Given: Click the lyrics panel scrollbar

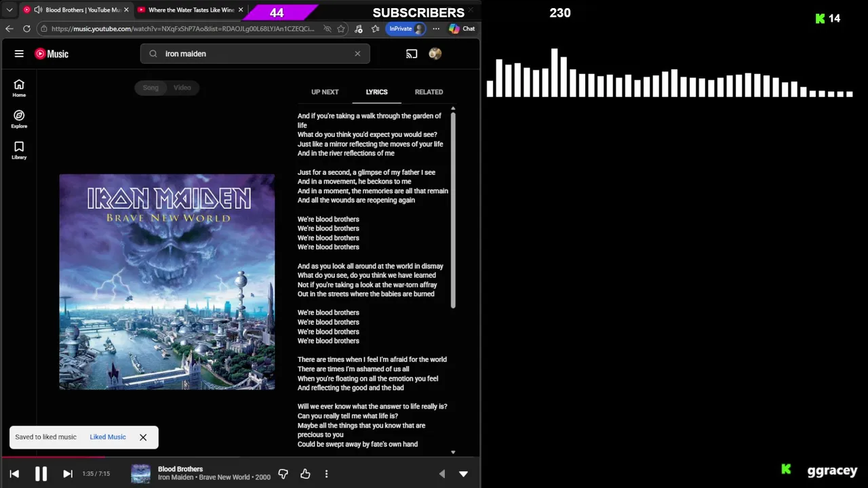Looking at the screenshot, I should [453, 210].
